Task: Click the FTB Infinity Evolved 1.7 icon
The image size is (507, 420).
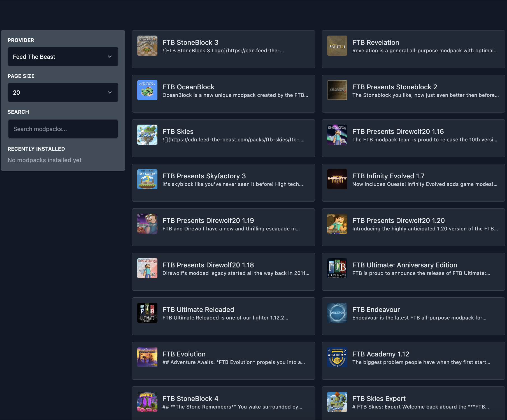Action: [x=337, y=179]
